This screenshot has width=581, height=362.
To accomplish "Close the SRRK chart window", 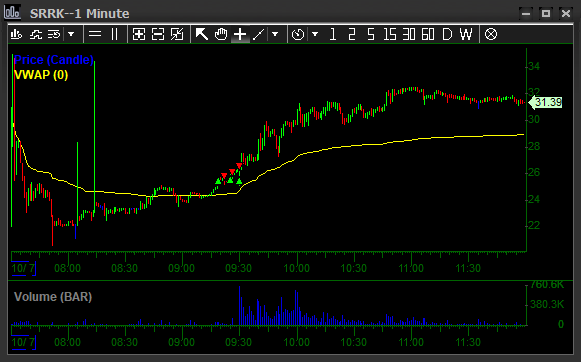I will (x=566, y=14).
